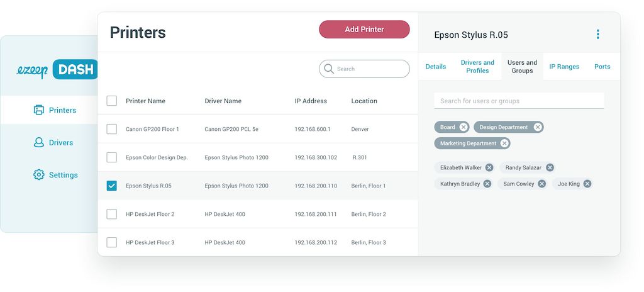Screen dimensions: 644x292
Task: Click the Epson Stylus R.05 panel title
Action: (470, 35)
